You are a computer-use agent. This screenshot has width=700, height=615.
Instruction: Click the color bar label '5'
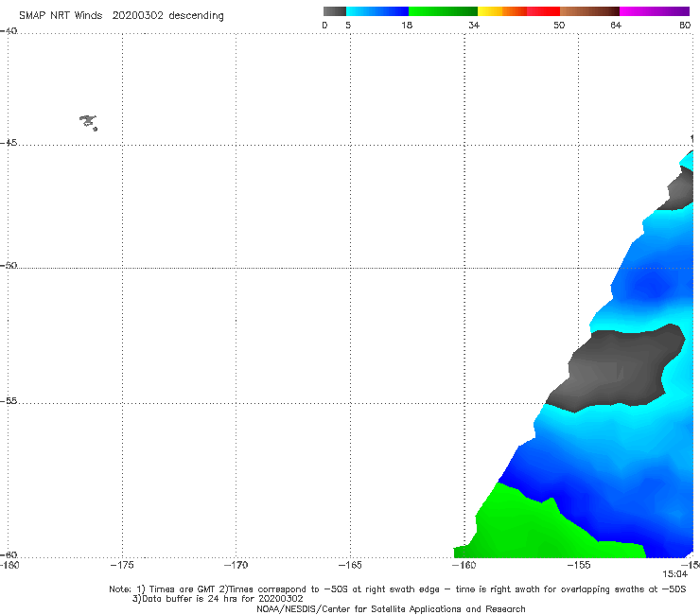pos(348,26)
